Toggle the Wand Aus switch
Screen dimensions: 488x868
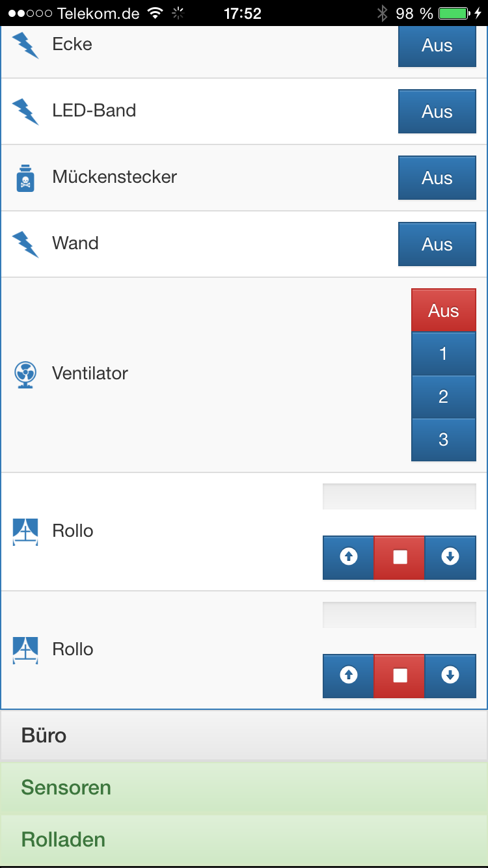[x=437, y=245]
